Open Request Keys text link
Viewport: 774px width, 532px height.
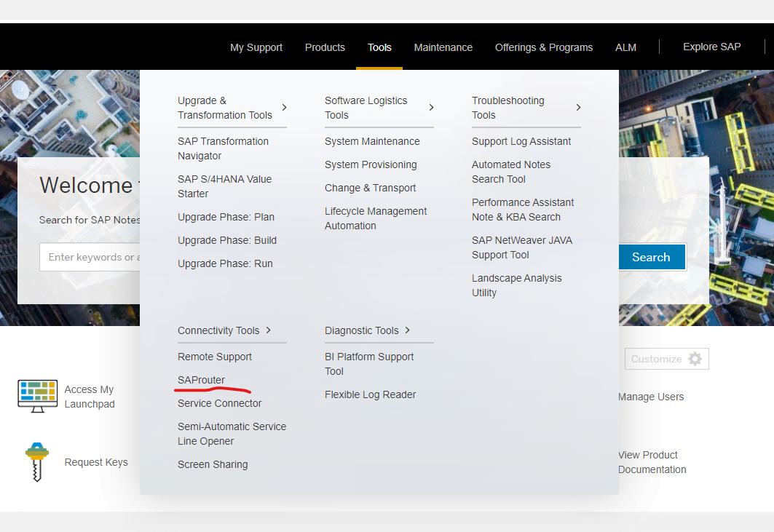click(96, 462)
